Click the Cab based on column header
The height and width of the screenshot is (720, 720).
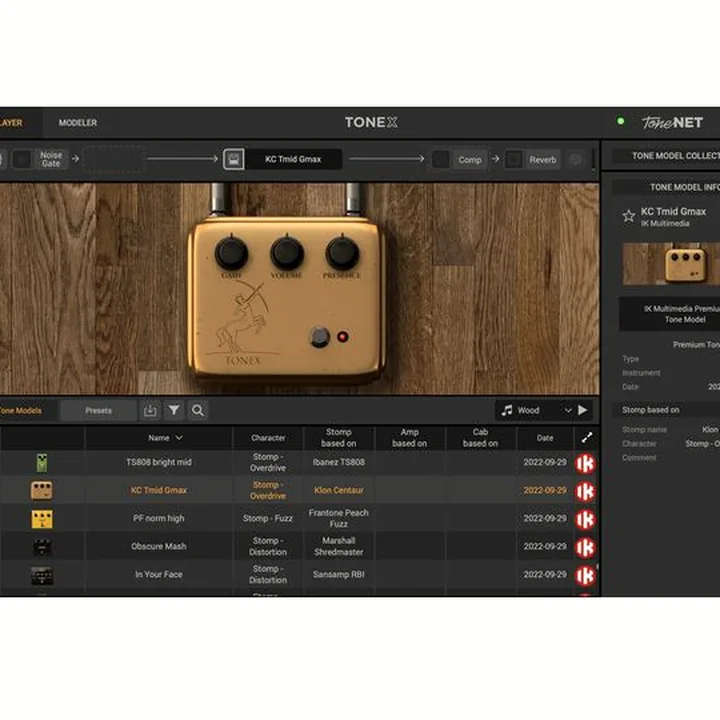480,438
